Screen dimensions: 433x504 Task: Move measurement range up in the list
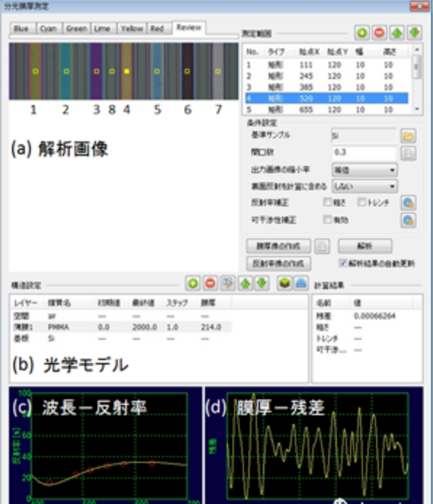click(x=397, y=33)
